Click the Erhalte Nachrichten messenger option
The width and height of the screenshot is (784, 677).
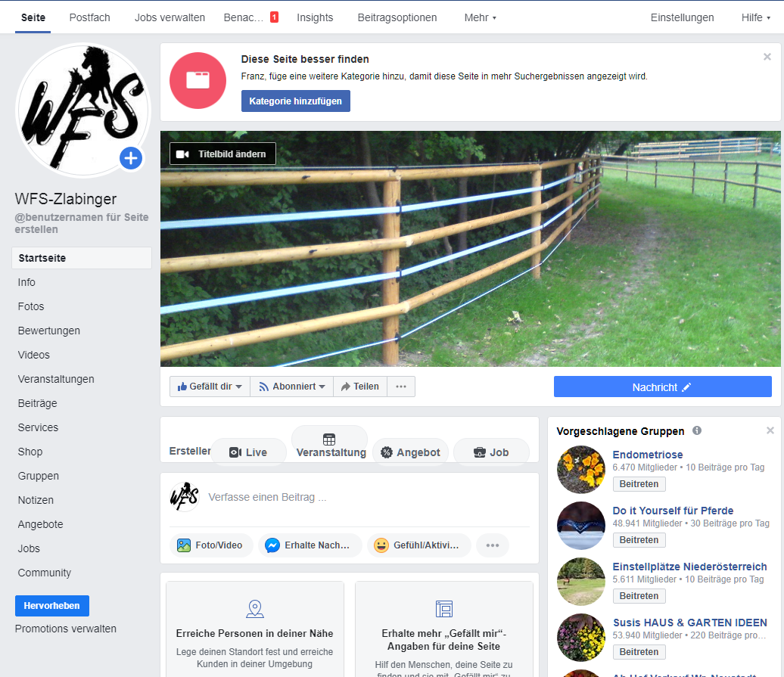[x=310, y=545]
